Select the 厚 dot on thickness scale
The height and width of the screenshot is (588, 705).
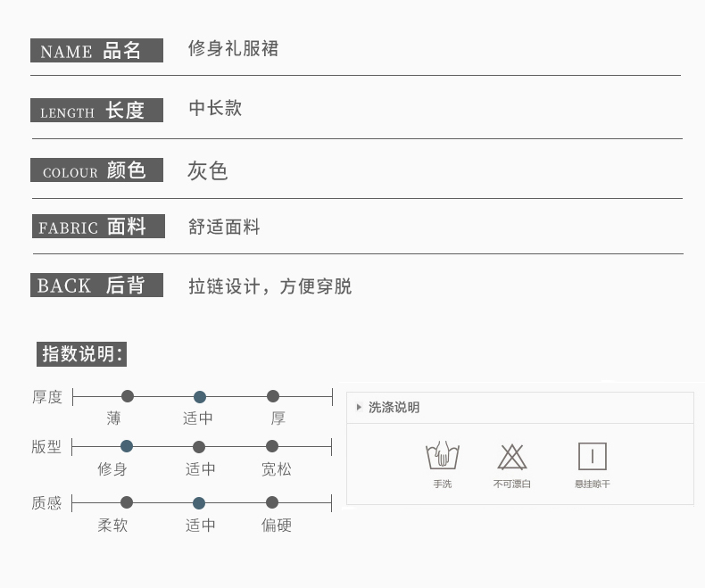(273, 396)
